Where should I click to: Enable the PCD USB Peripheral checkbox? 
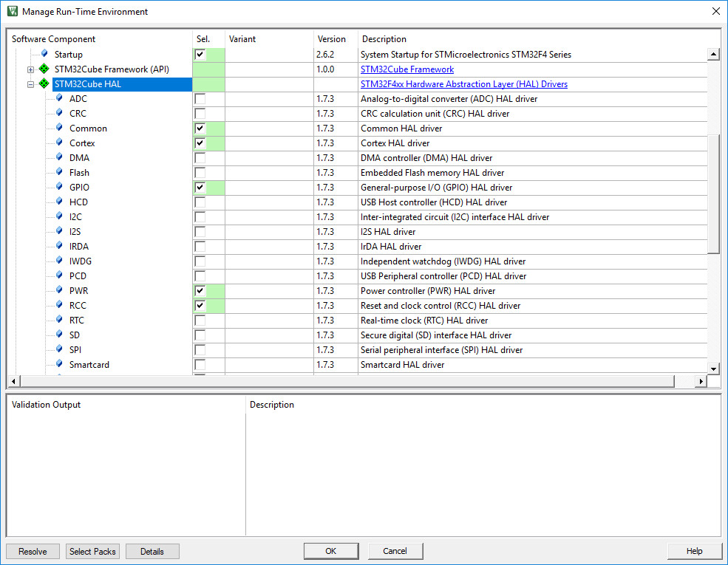pyautogui.click(x=200, y=276)
